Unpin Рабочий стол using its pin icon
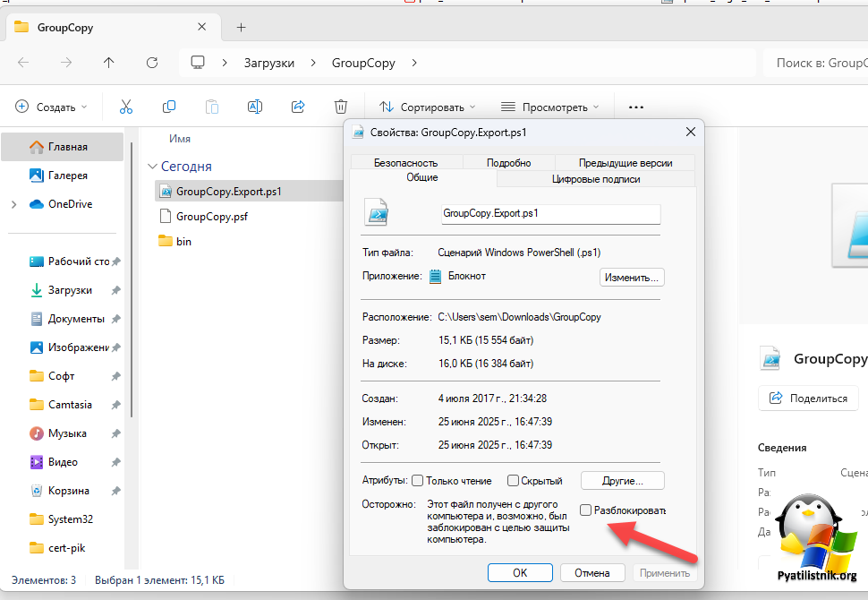This screenshot has width=868, height=600. (x=115, y=261)
